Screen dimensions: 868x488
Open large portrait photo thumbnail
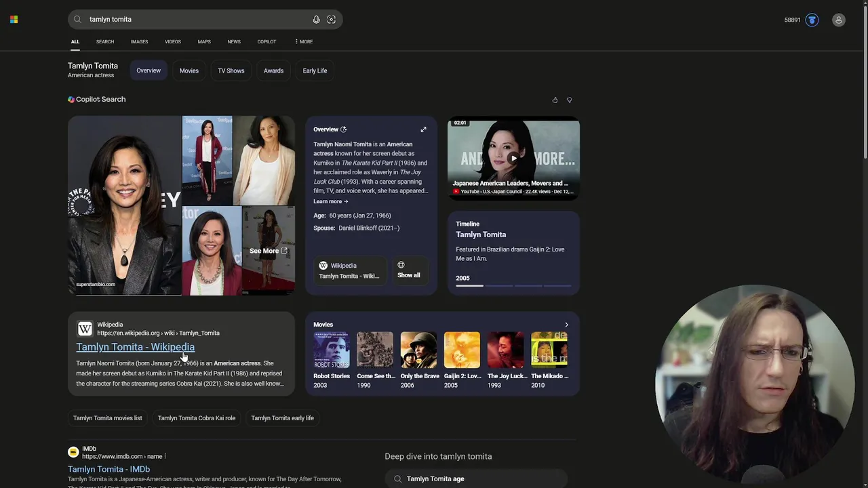tap(125, 205)
